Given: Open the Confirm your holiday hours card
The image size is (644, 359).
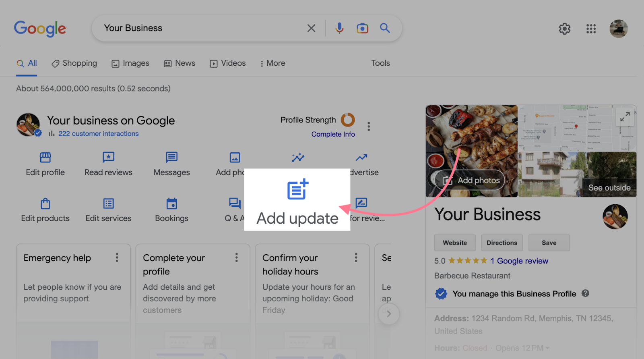Looking at the screenshot, I should click(312, 301).
